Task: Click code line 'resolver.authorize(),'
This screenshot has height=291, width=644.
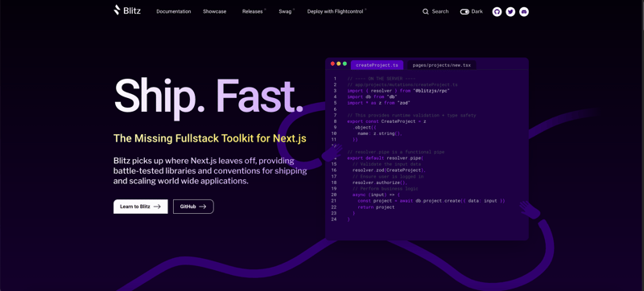Action: tap(379, 182)
